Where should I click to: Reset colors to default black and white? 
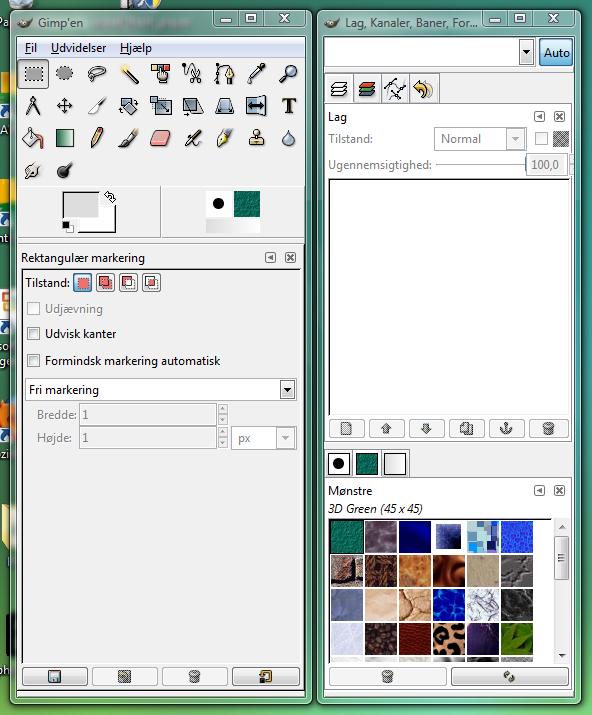[68, 226]
